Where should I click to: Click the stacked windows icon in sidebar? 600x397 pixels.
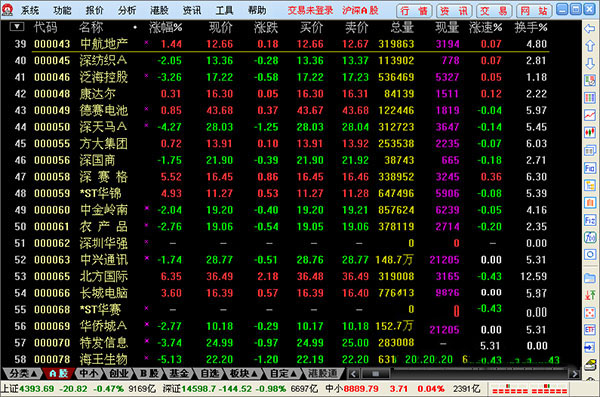(x=590, y=150)
